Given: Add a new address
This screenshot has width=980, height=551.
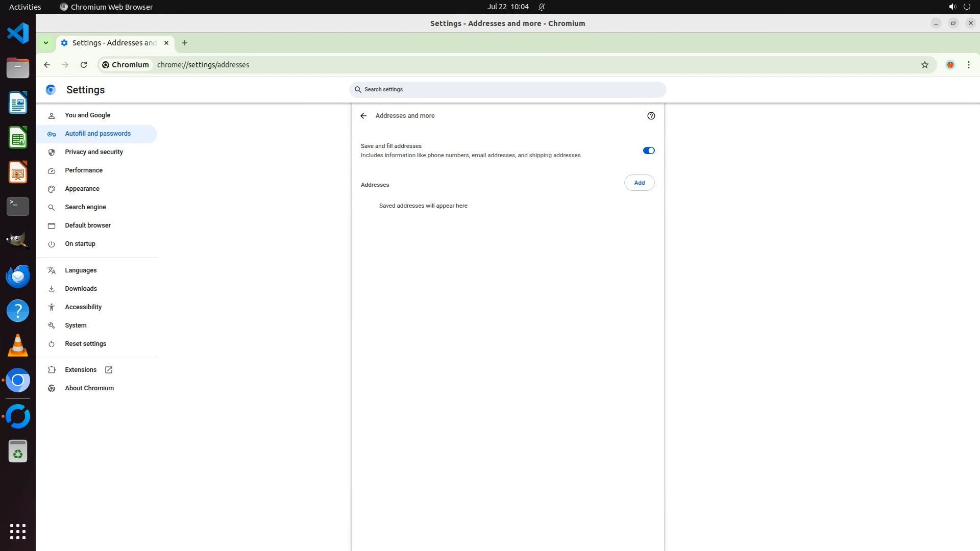Looking at the screenshot, I should click(639, 183).
